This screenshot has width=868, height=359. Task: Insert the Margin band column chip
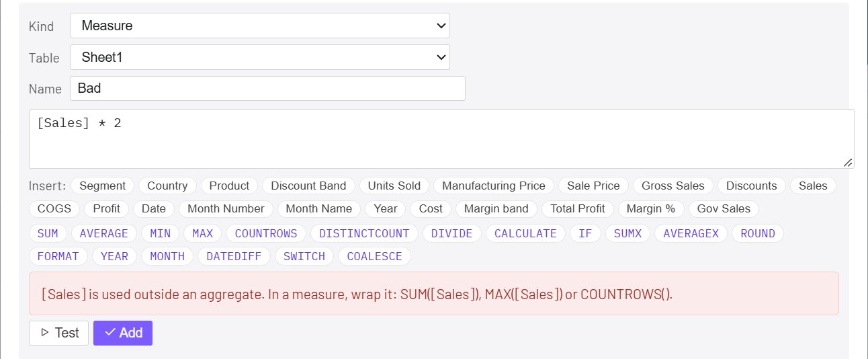[496, 208]
